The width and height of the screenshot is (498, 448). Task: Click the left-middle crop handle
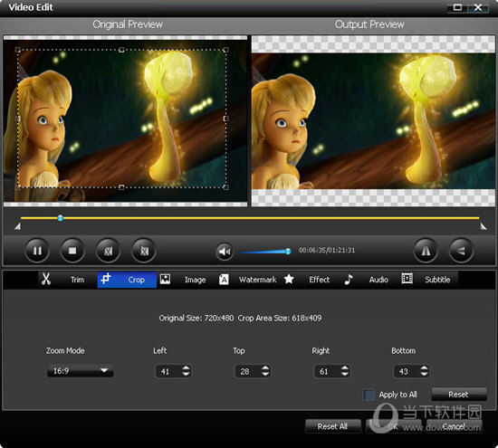pos(18,119)
